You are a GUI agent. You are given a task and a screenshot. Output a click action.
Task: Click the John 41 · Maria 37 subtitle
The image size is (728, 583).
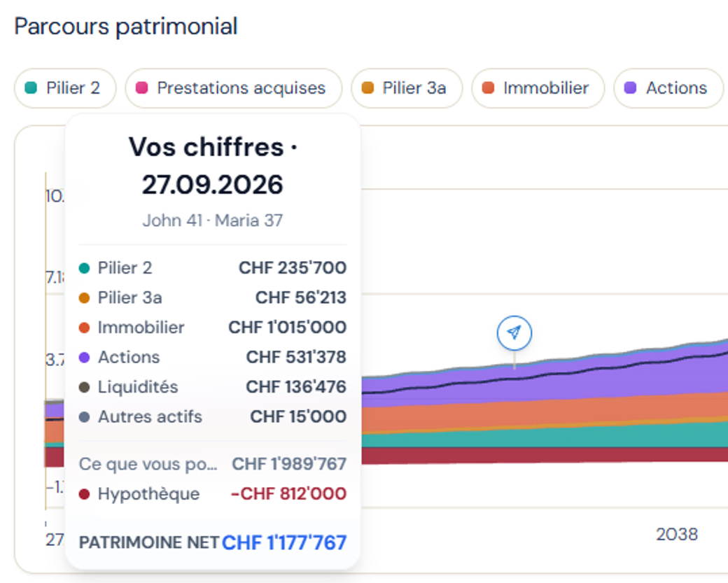click(x=213, y=220)
